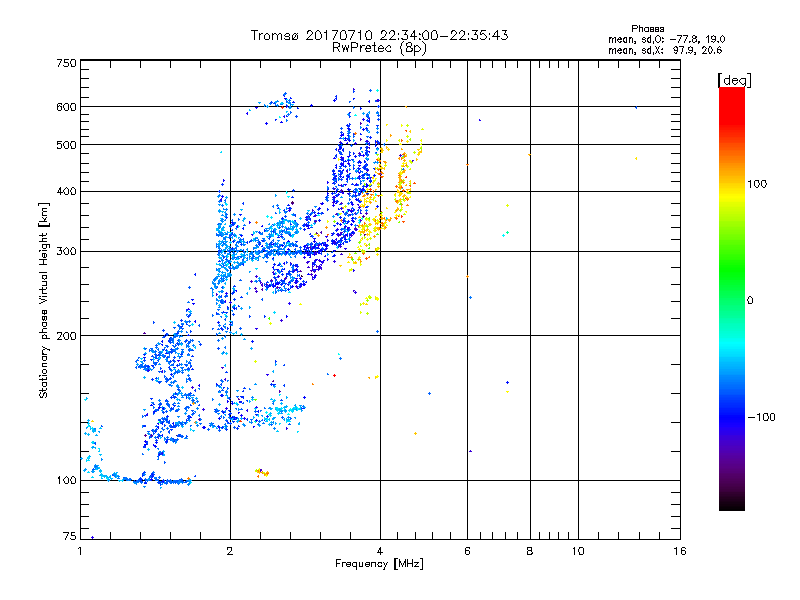The height and width of the screenshot is (600, 800).
Task: Click the colorbar tick label '-100'
Action: click(761, 417)
